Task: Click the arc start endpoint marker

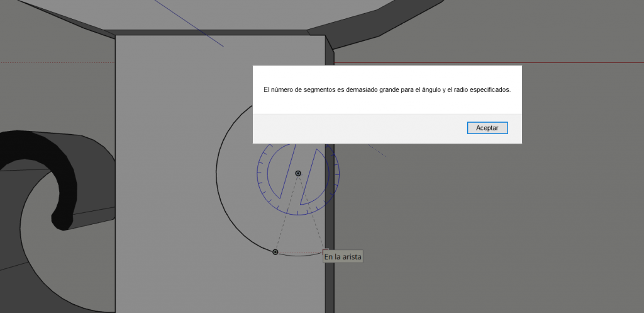Action: point(275,252)
